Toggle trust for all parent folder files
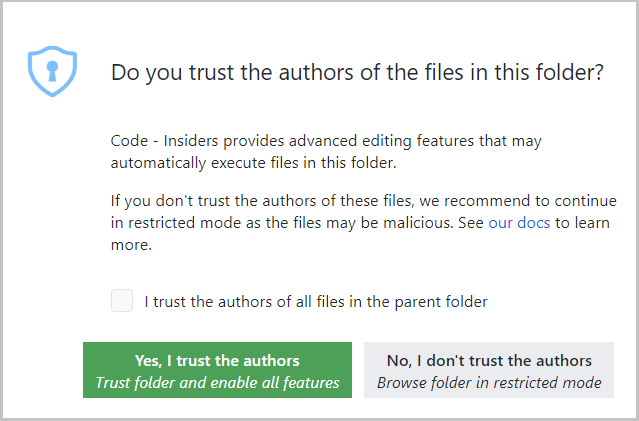Viewport: 639px width, 421px height. (122, 300)
